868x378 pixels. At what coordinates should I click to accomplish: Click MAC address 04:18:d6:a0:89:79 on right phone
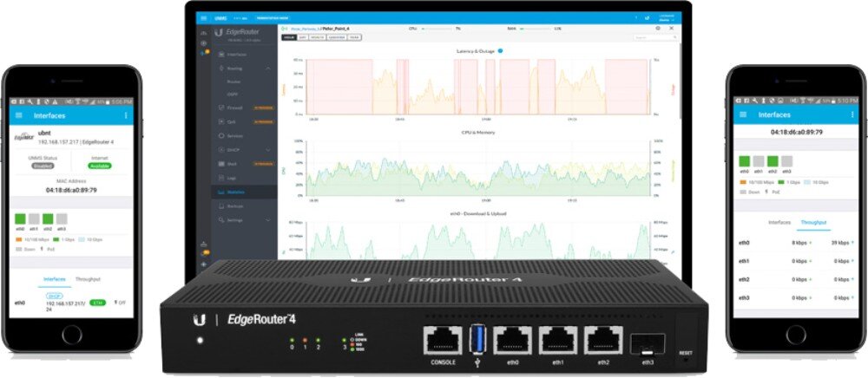point(797,132)
